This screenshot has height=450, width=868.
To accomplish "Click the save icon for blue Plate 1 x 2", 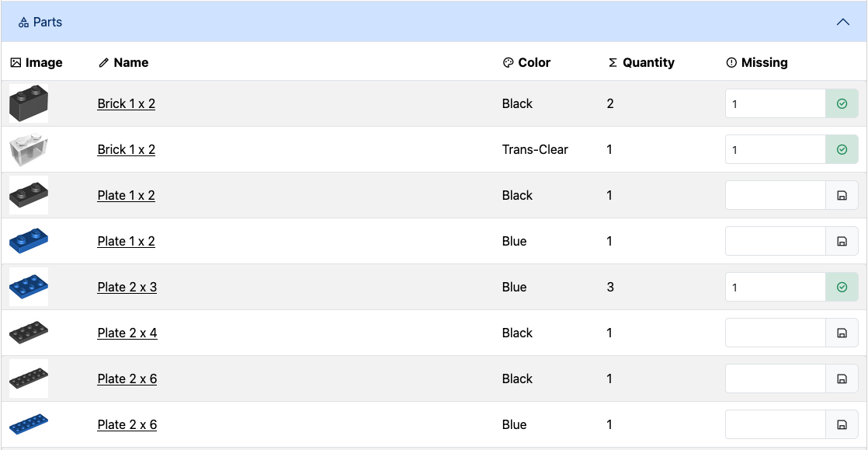I will tap(842, 242).
